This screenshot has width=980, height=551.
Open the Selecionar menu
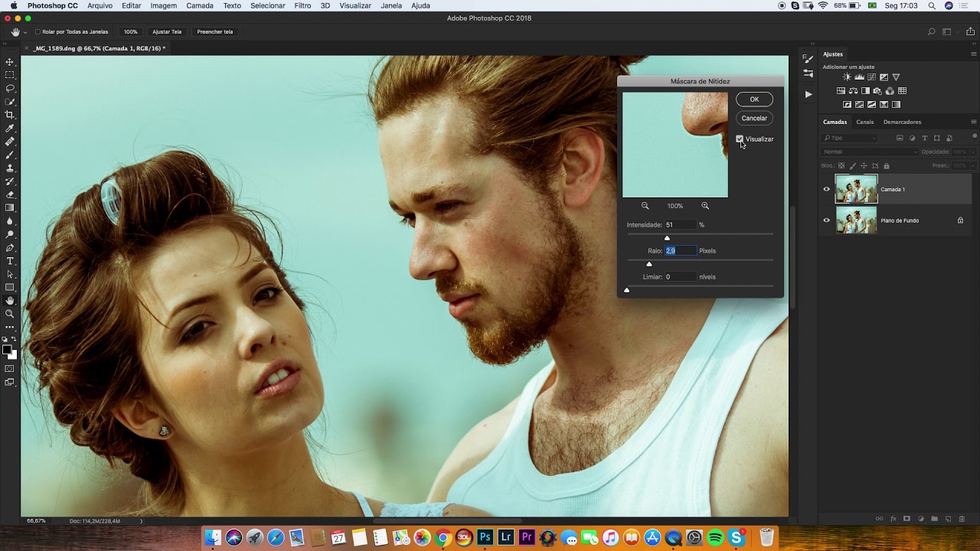coord(268,5)
